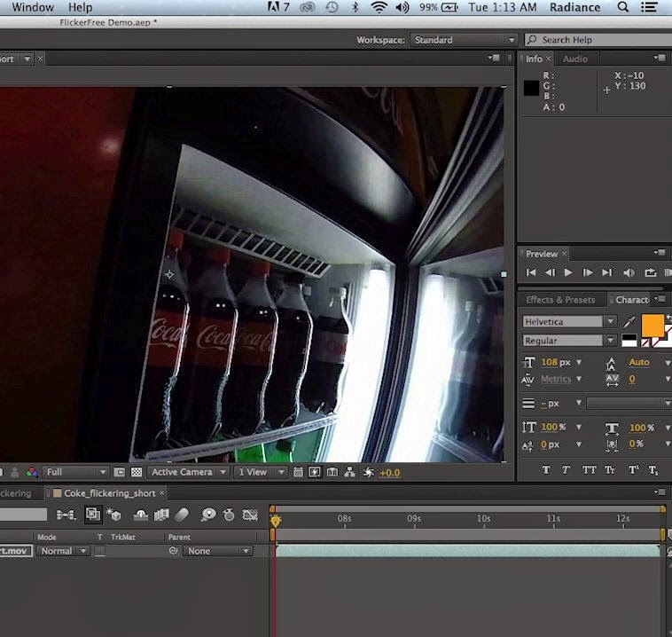Enable motion blur for timeline layers
This screenshot has height=637, width=672.
(x=182, y=515)
